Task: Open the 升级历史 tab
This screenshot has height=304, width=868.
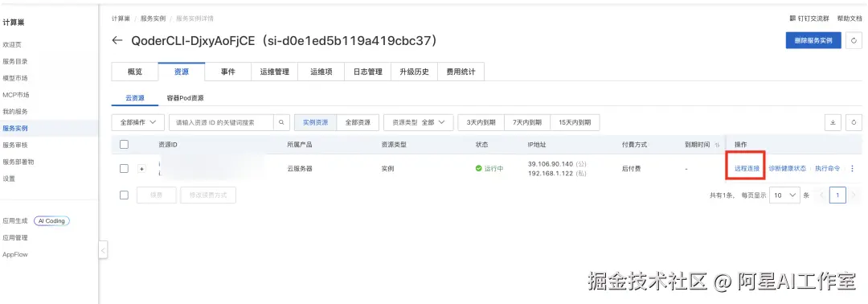Action: pos(414,72)
